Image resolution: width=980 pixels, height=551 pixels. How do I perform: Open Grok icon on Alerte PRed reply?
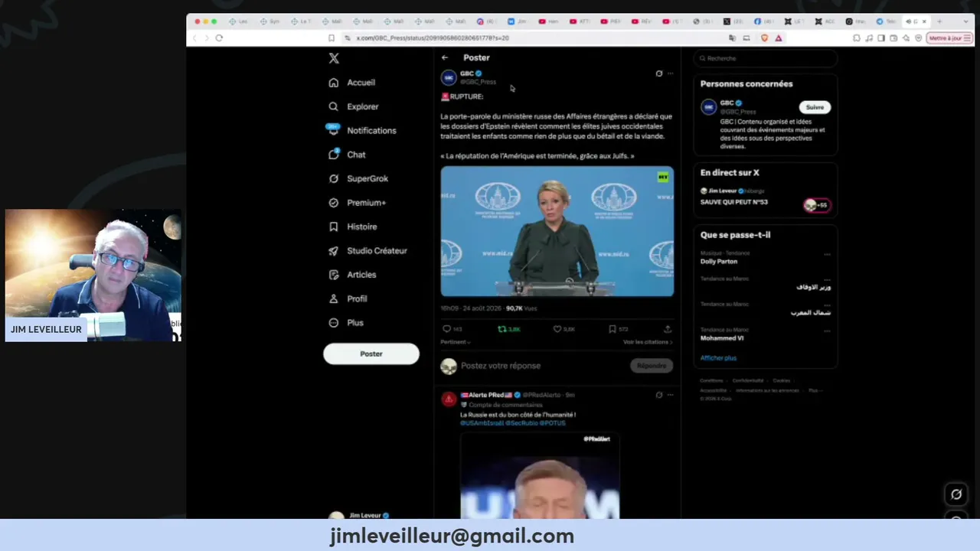[x=658, y=395]
